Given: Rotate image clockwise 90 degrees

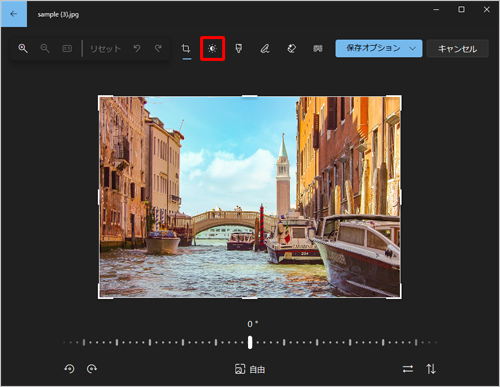Looking at the screenshot, I should click(x=92, y=369).
